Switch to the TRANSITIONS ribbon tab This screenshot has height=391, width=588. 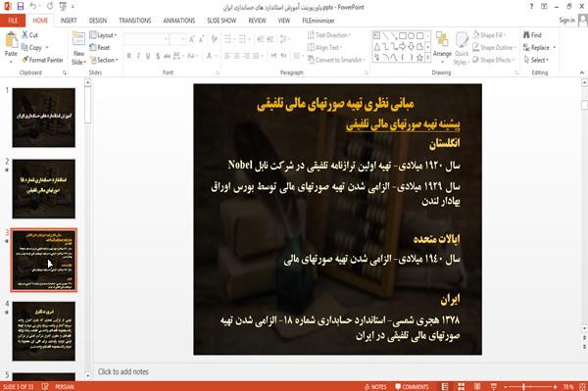135,21
